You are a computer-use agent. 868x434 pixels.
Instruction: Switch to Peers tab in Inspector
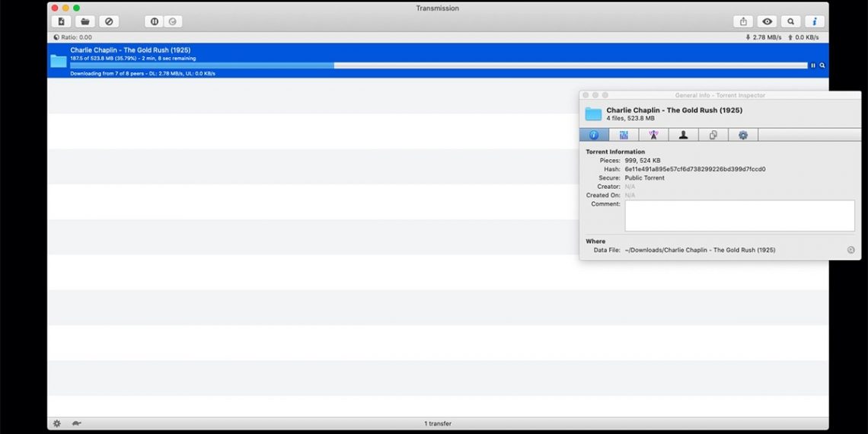point(684,135)
